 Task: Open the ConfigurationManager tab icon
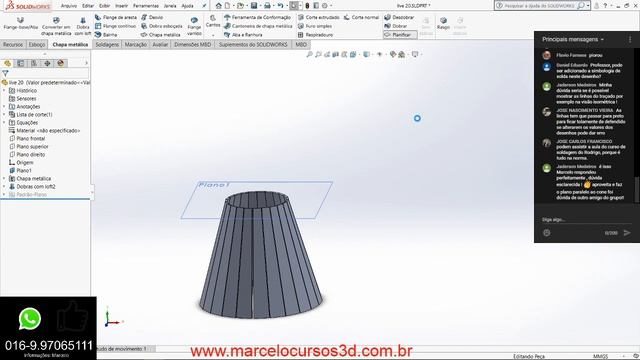point(34,63)
